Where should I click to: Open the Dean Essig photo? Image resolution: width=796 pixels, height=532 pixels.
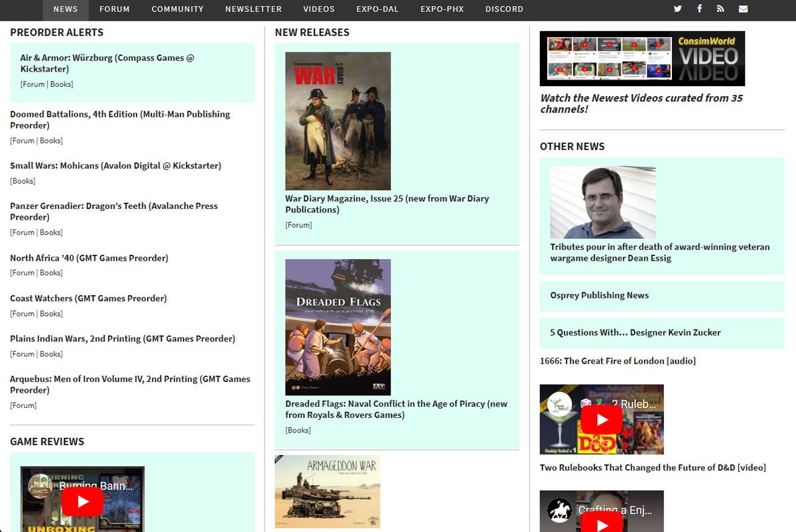(603, 202)
